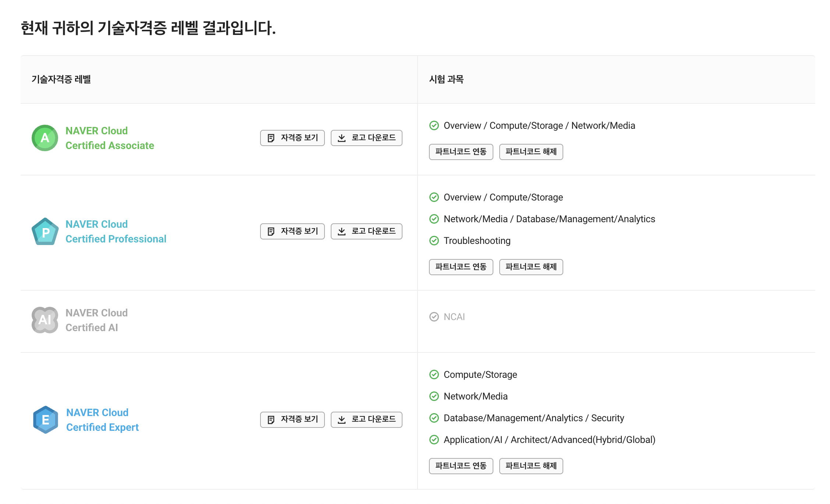Click the Professional 'P' pentagon badge icon
The width and height of the screenshot is (830, 504).
45,232
